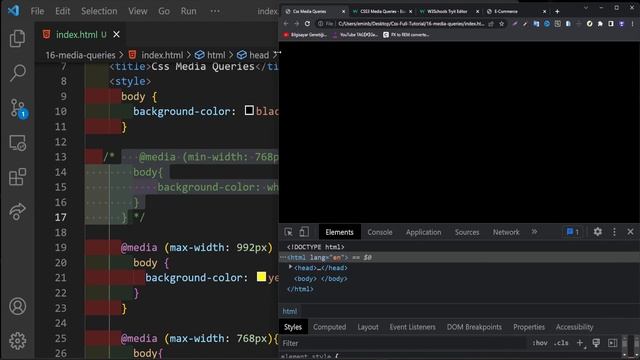Open the PX to REM converter bookmark
The height and width of the screenshot is (360, 640).
pyautogui.click(x=406, y=35)
